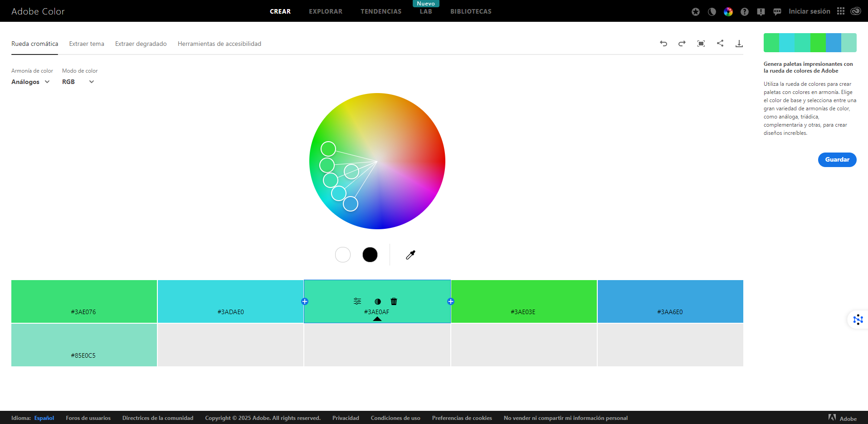Open the Modo de color RGB dropdown

[78, 82]
